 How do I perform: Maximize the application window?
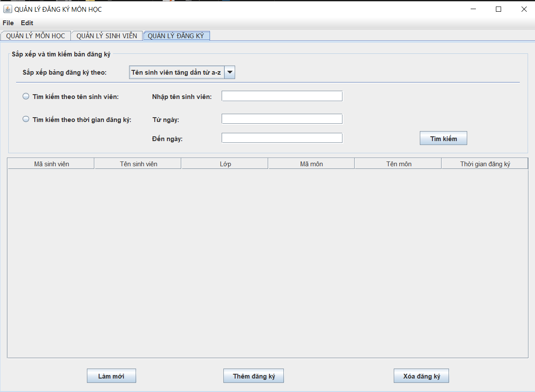pos(498,9)
